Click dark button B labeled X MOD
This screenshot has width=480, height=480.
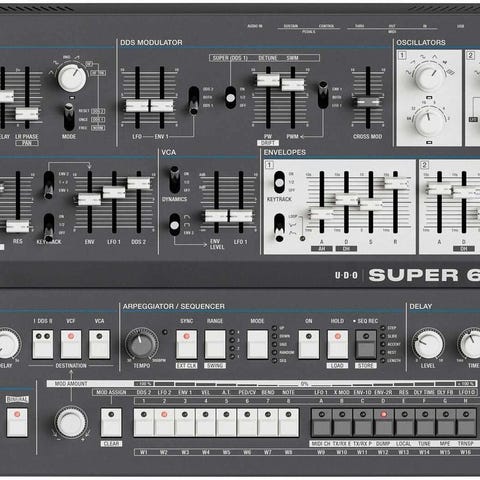(342, 422)
